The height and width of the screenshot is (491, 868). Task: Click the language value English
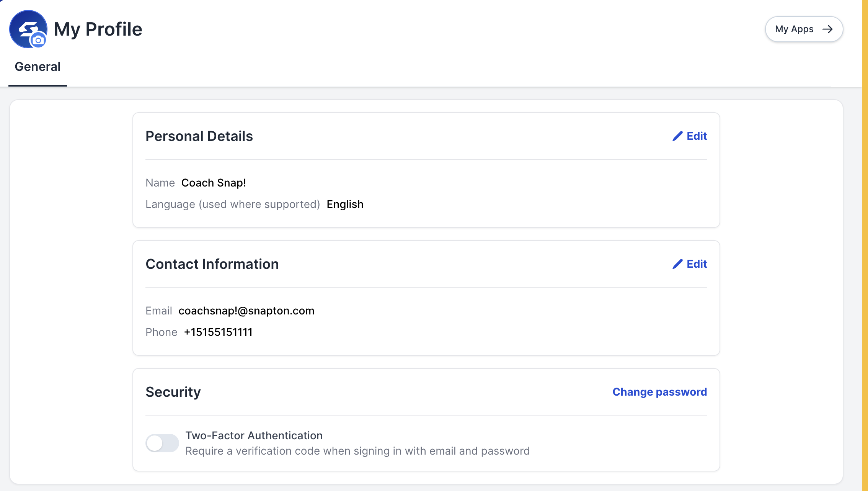pyautogui.click(x=345, y=204)
